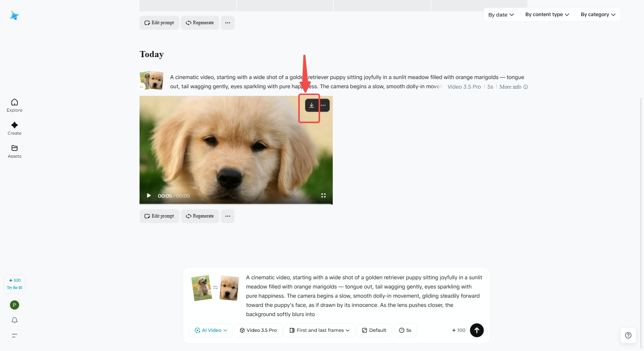
Task: Choose the Video 3.5 Pro model selector
Action: tap(258, 330)
